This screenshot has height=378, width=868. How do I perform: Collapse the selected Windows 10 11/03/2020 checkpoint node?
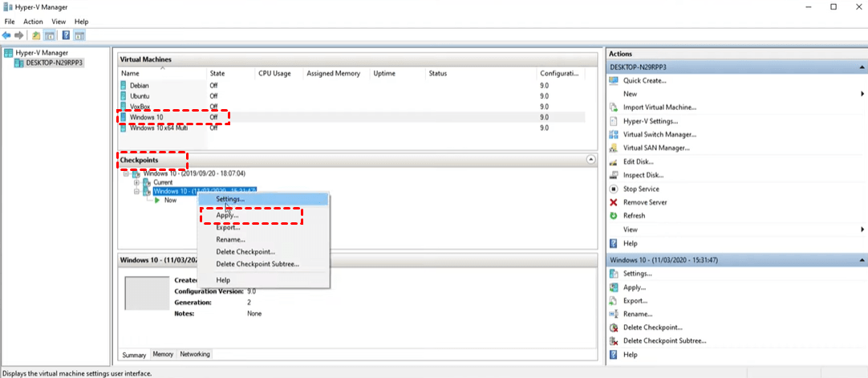pos(136,191)
